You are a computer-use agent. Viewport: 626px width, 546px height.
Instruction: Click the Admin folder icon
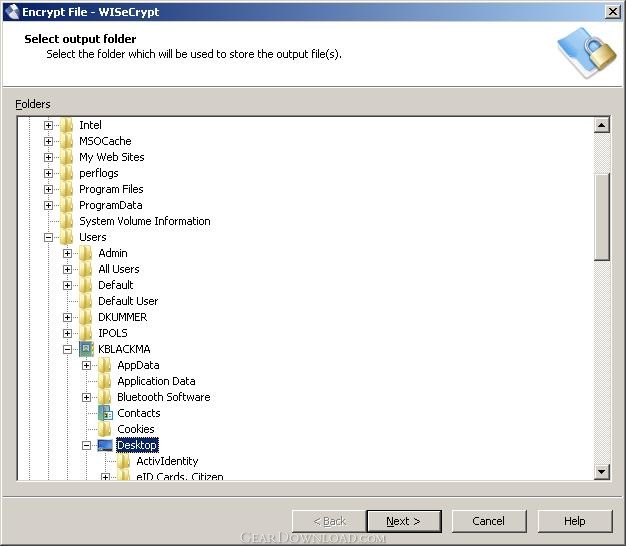point(86,253)
